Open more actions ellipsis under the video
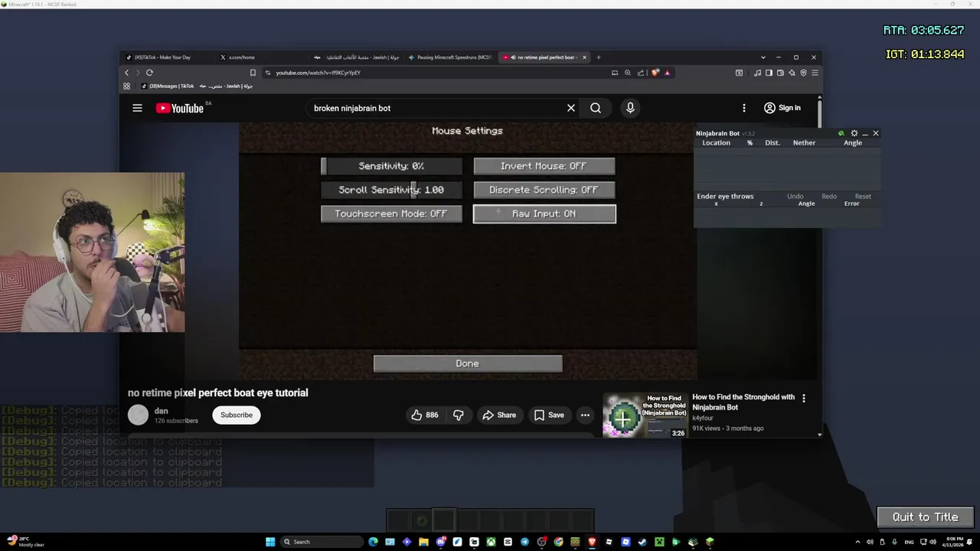 coord(585,415)
